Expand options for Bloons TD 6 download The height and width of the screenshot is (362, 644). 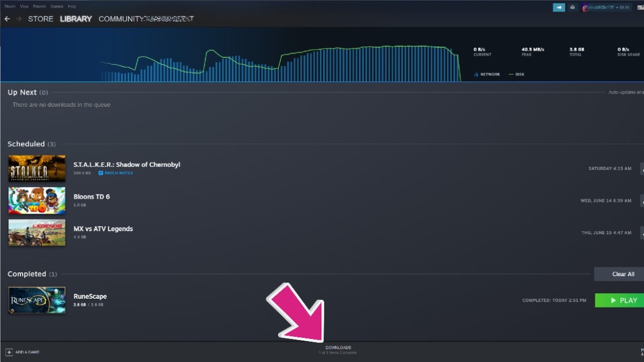(641, 201)
